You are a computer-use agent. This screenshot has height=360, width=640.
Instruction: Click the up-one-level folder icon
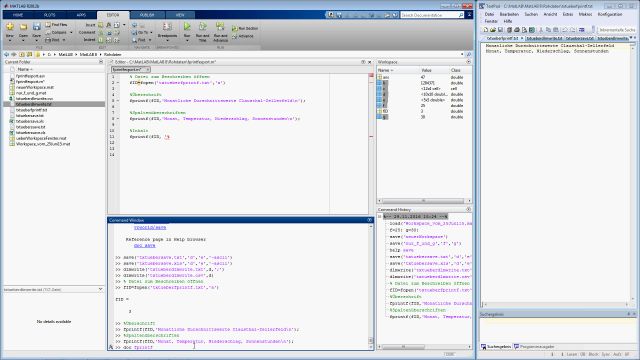click(22, 54)
